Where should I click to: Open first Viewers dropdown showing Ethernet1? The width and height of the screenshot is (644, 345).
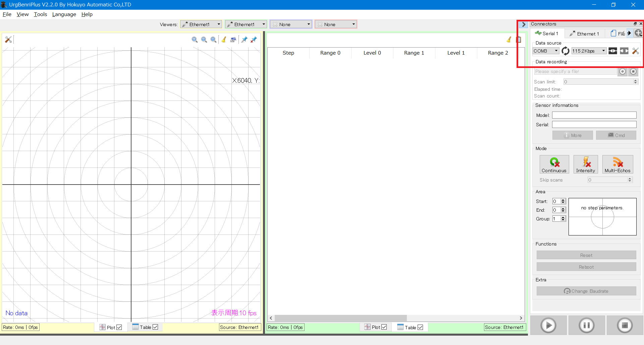pyautogui.click(x=201, y=24)
